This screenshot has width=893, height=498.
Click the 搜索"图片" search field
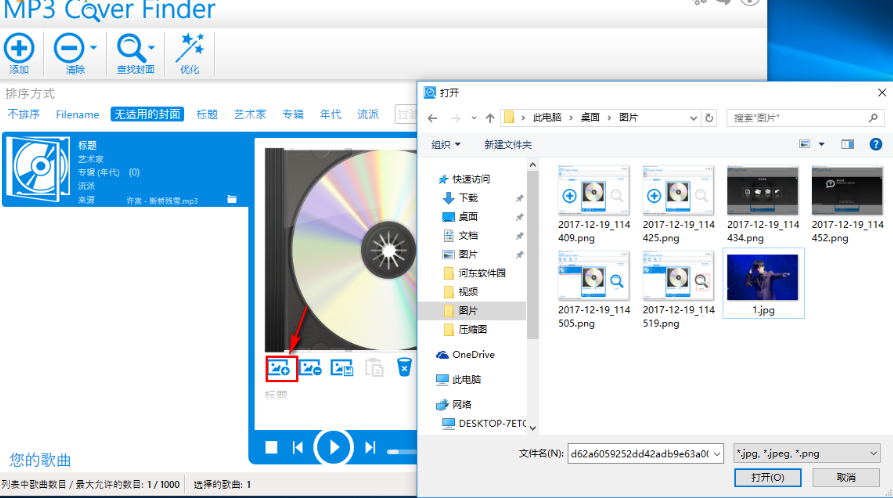(805, 118)
